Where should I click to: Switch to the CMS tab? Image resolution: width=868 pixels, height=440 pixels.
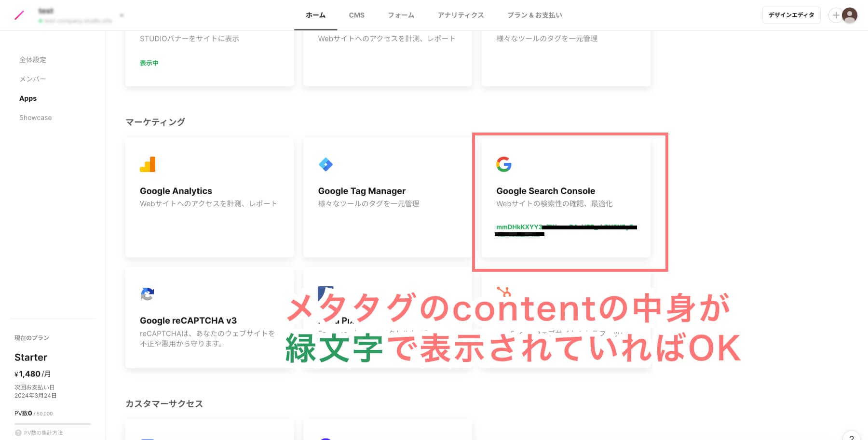pos(356,15)
